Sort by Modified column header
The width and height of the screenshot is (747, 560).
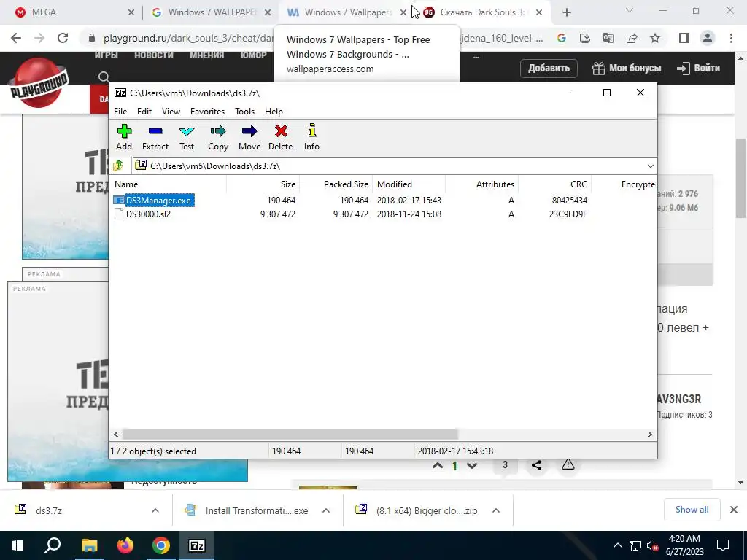coord(409,184)
